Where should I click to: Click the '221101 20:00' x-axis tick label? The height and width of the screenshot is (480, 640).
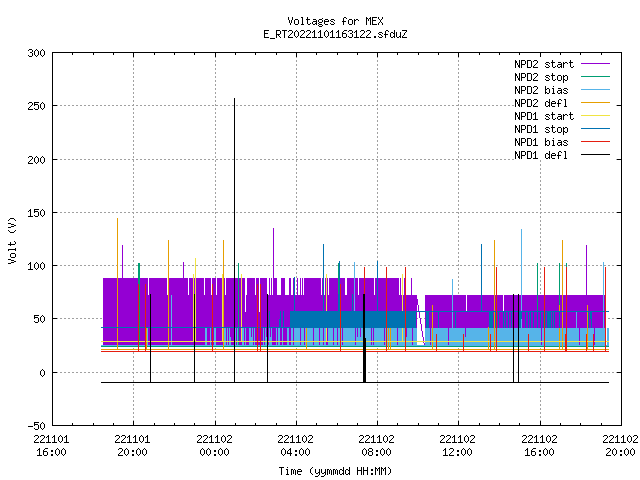coord(132,446)
